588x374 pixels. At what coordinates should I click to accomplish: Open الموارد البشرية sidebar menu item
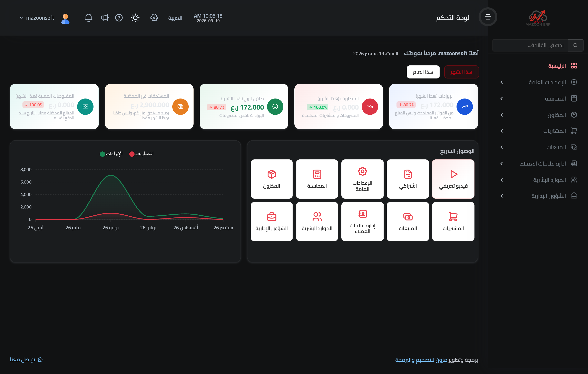pos(538,180)
